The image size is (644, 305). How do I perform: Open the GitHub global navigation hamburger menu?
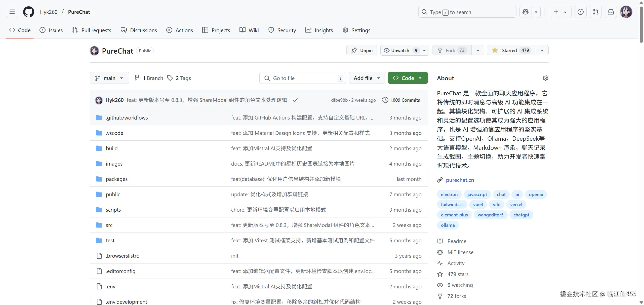click(12, 12)
